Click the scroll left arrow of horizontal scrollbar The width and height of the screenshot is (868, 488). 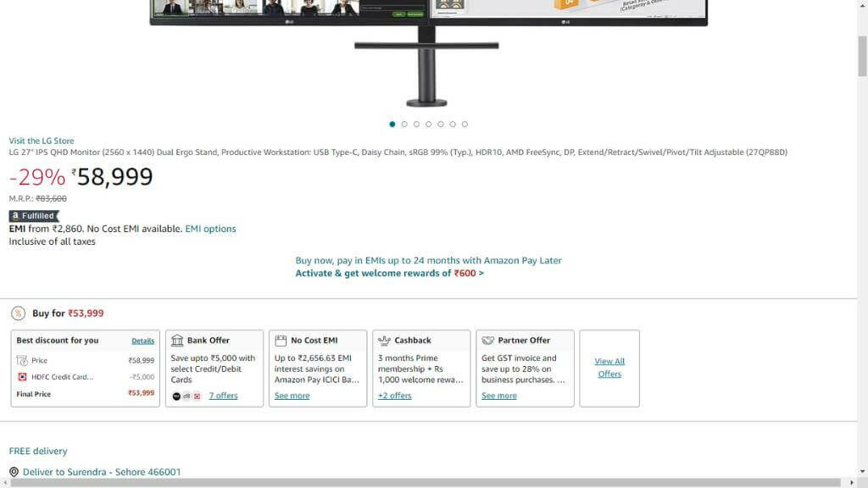click(x=4, y=483)
